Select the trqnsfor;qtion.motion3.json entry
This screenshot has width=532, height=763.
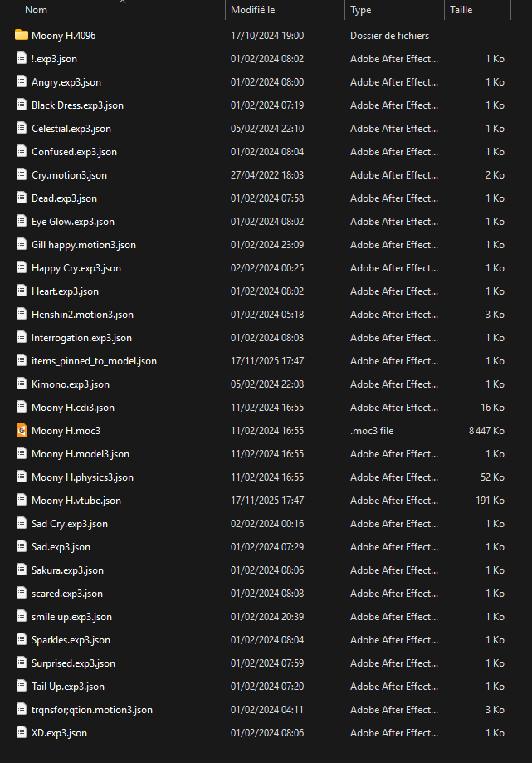click(91, 710)
